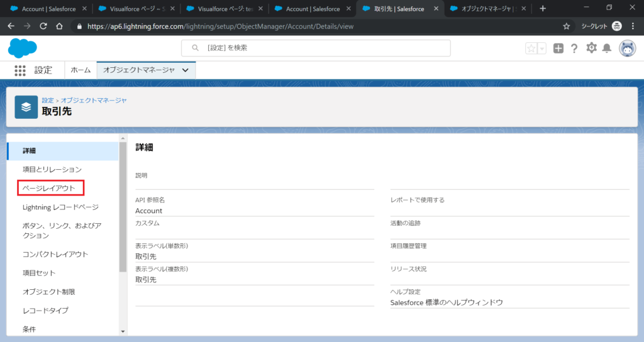Select ページレイアウト in the sidebar
The height and width of the screenshot is (342, 644).
pyautogui.click(x=49, y=188)
